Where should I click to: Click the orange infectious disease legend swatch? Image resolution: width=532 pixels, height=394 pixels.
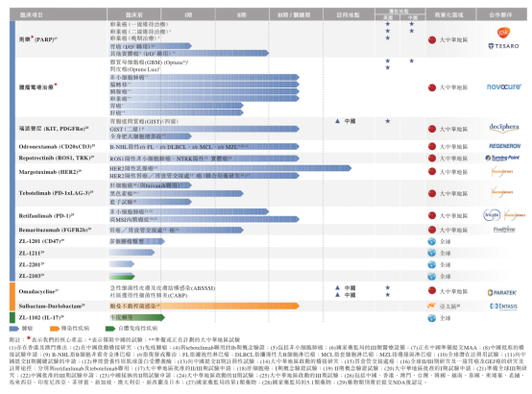[55, 329]
